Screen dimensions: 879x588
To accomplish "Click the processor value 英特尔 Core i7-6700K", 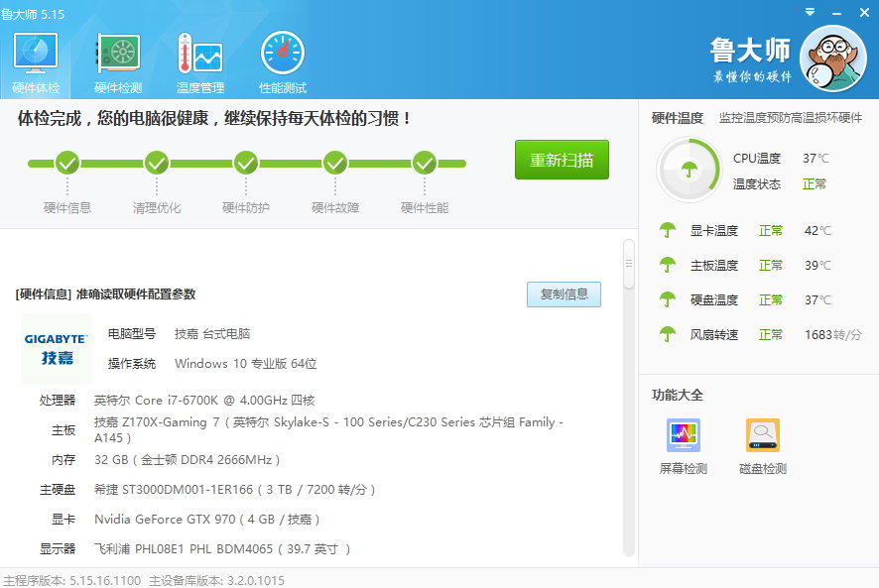I will pos(204,401).
